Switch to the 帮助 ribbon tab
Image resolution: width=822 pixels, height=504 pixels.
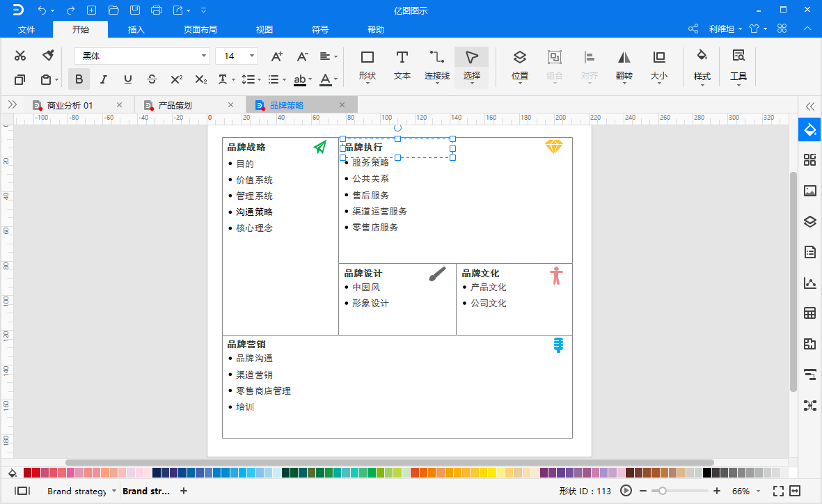point(376,29)
